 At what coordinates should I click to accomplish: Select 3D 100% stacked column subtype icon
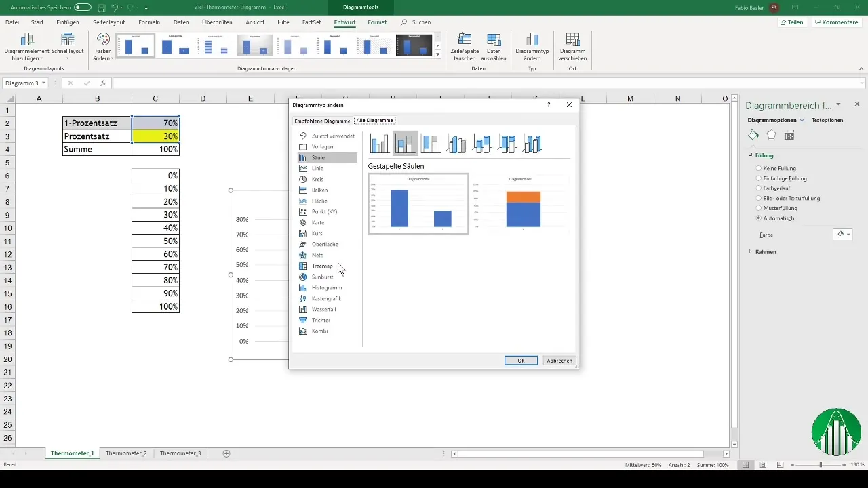tap(508, 144)
